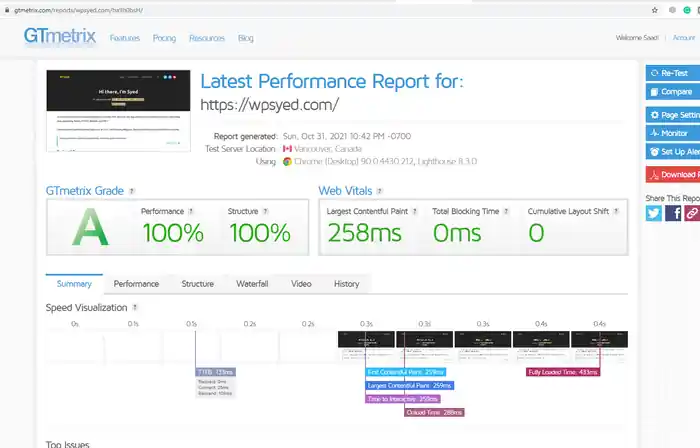Select the Summary tab

point(74,284)
